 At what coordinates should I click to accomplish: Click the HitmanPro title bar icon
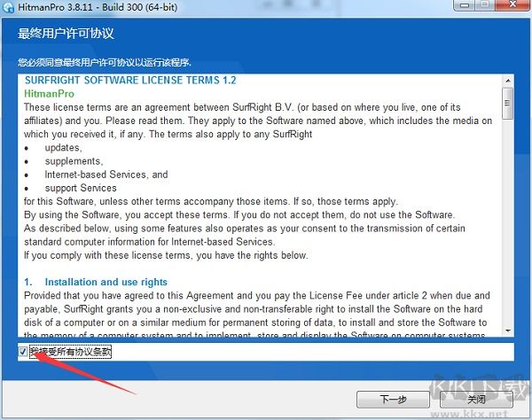pyautogui.click(x=8, y=7)
